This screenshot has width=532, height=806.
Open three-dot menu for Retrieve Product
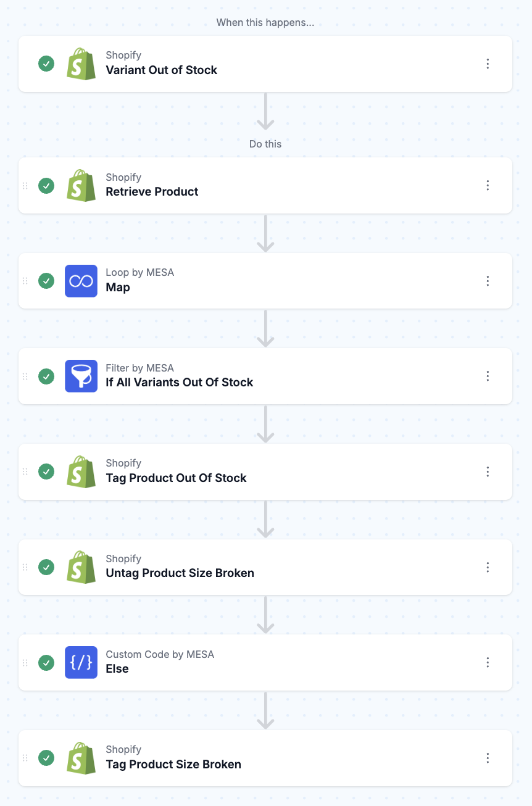coord(488,185)
